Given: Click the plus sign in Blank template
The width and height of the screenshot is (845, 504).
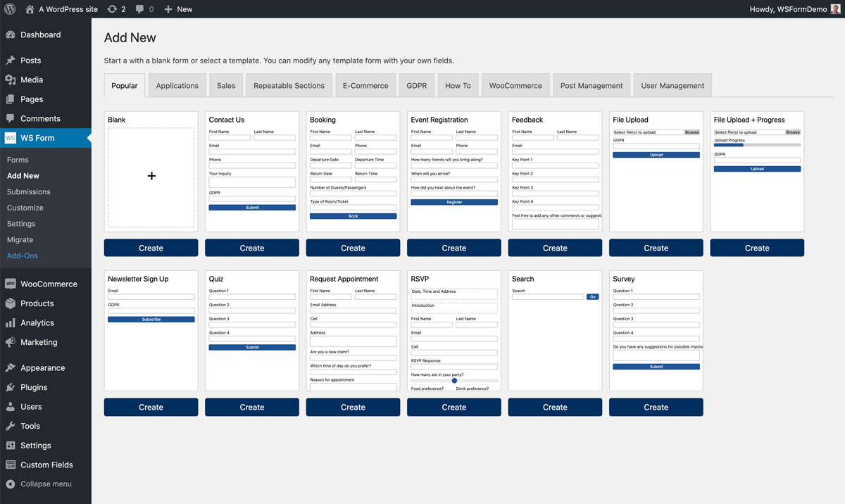Looking at the screenshot, I should pos(151,176).
